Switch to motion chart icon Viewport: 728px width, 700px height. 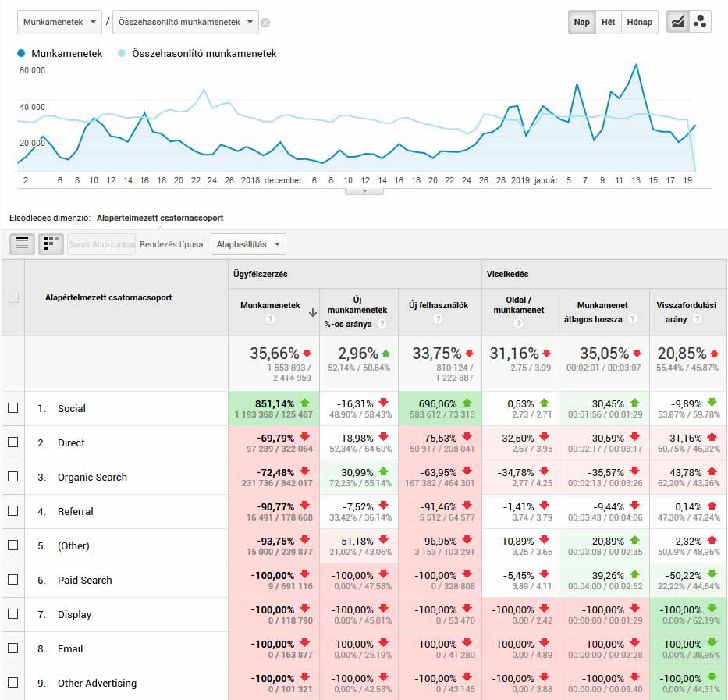coord(700,22)
